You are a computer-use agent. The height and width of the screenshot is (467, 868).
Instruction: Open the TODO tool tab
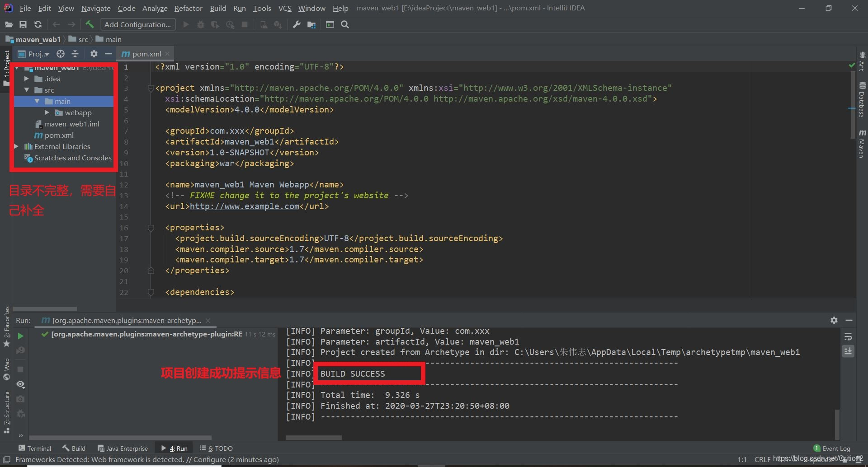coord(216,448)
